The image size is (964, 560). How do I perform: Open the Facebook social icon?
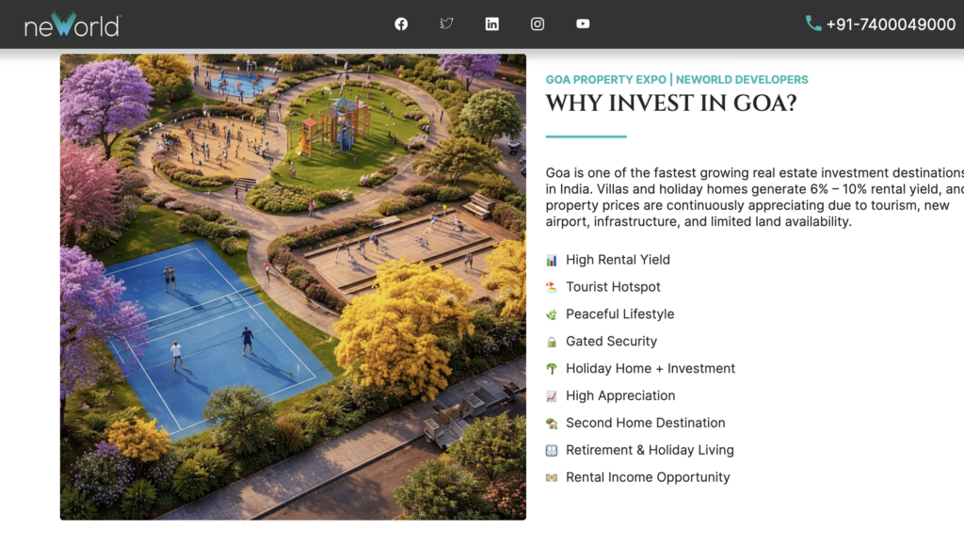click(x=401, y=24)
